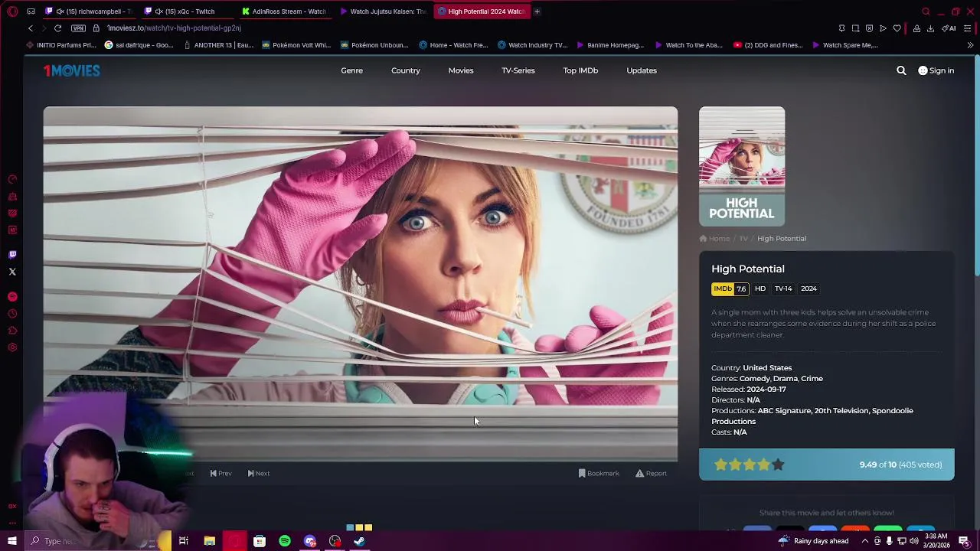Open the Movies menu item

(x=461, y=70)
